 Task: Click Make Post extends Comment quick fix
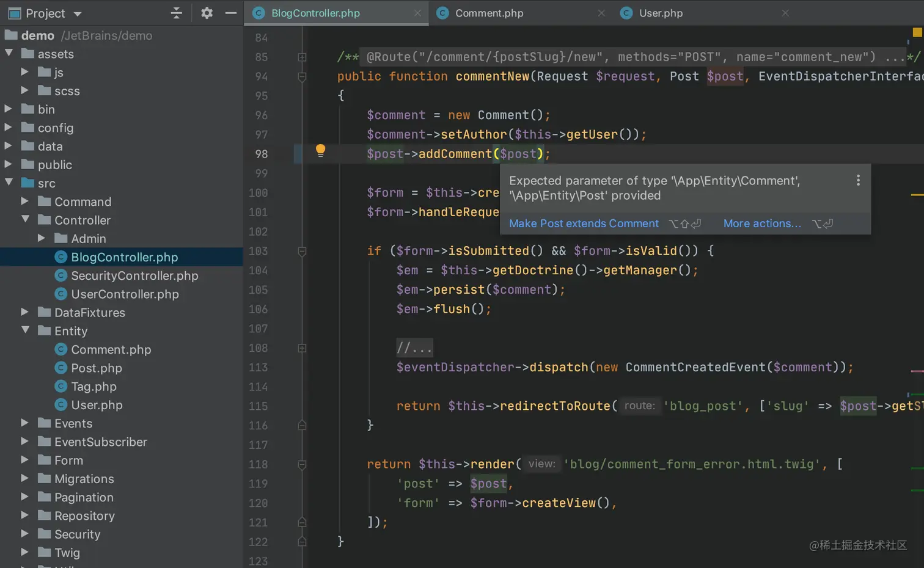pos(584,224)
